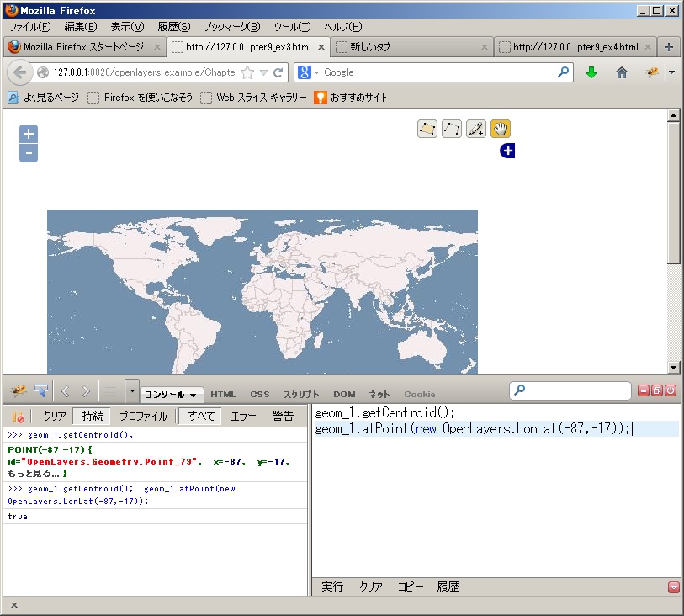The height and width of the screenshot is (616, 684).
Task: Open the blue layer switcher plus button
Action: pyautogui.click(x=506, y=151)
